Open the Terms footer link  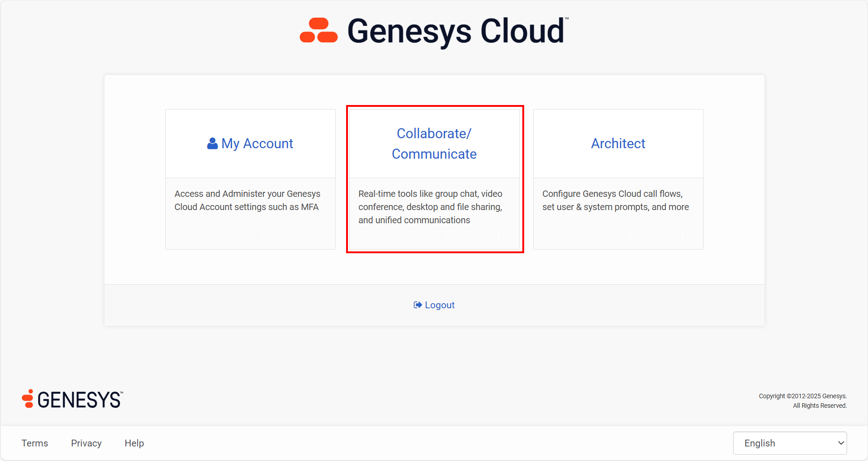35,443
